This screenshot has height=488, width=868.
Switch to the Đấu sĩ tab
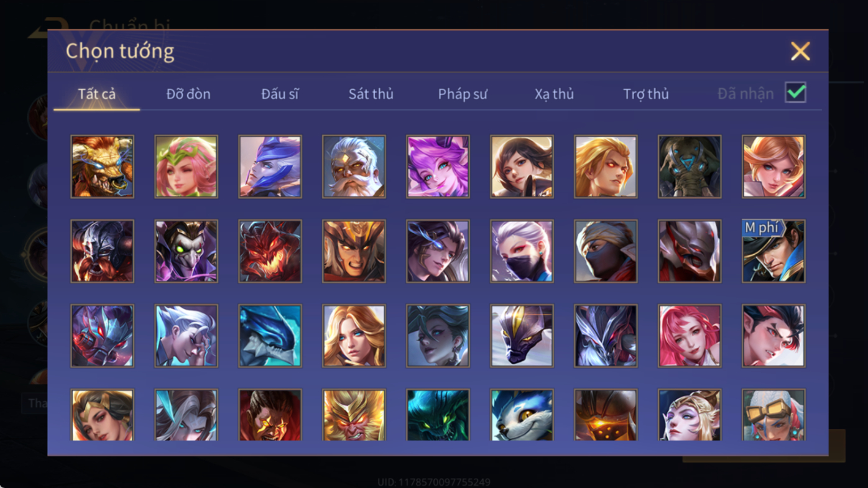[280, 94]
